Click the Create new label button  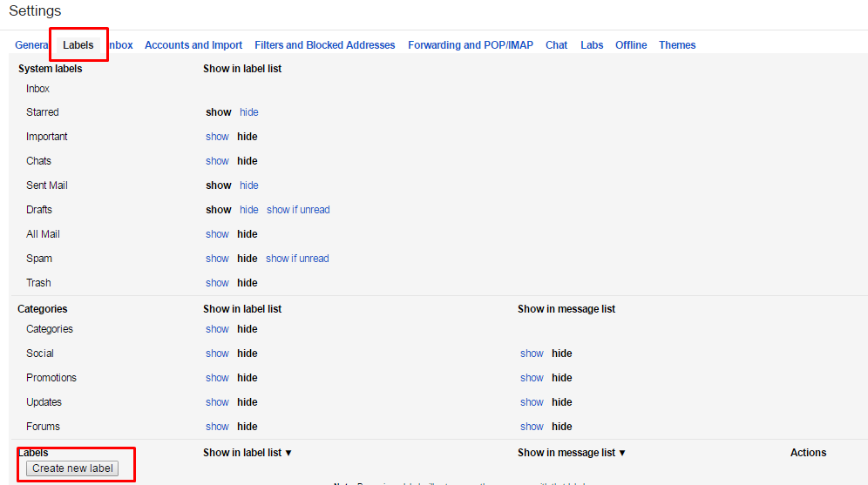[x=72, y=468]
